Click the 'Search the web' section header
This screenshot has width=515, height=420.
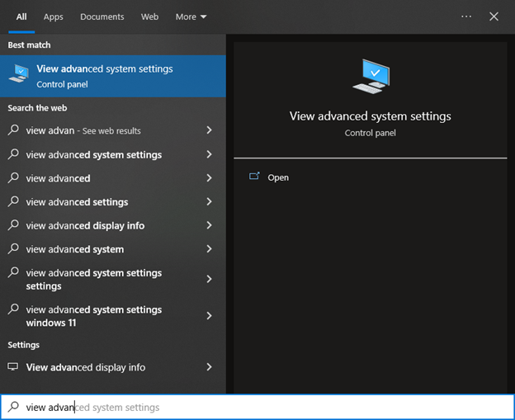click(37, 108)
